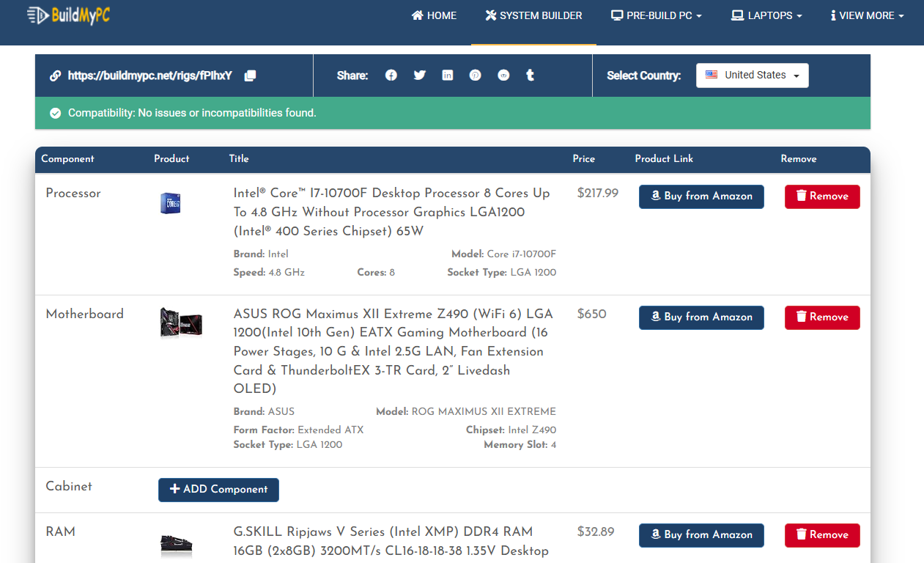Go to the HOME menu item
Image resolution: width=924 pixels, height=563 pixels.
(x=434, y=15)
